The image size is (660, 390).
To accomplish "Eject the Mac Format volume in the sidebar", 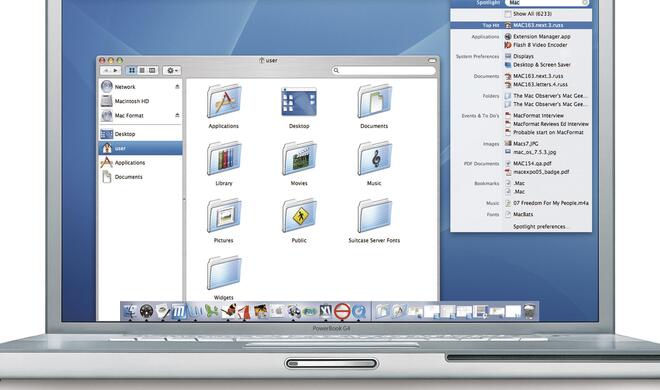I will coord(177,115).
